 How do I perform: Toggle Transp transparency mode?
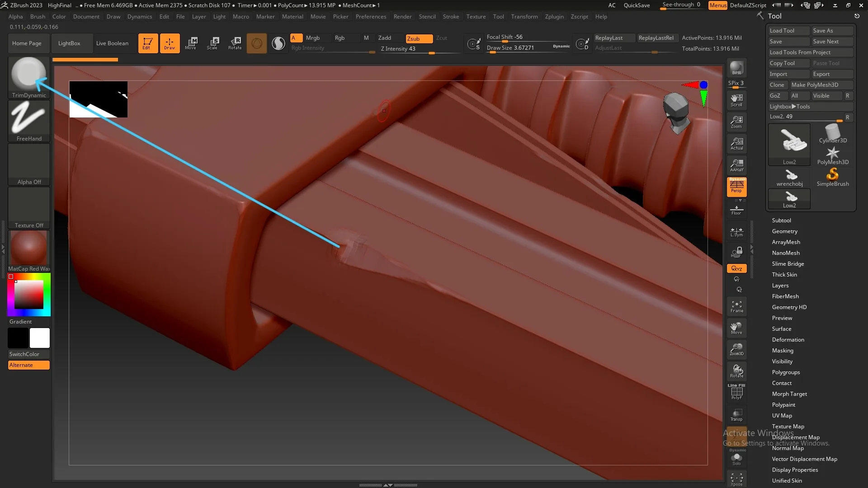(736, 415)
